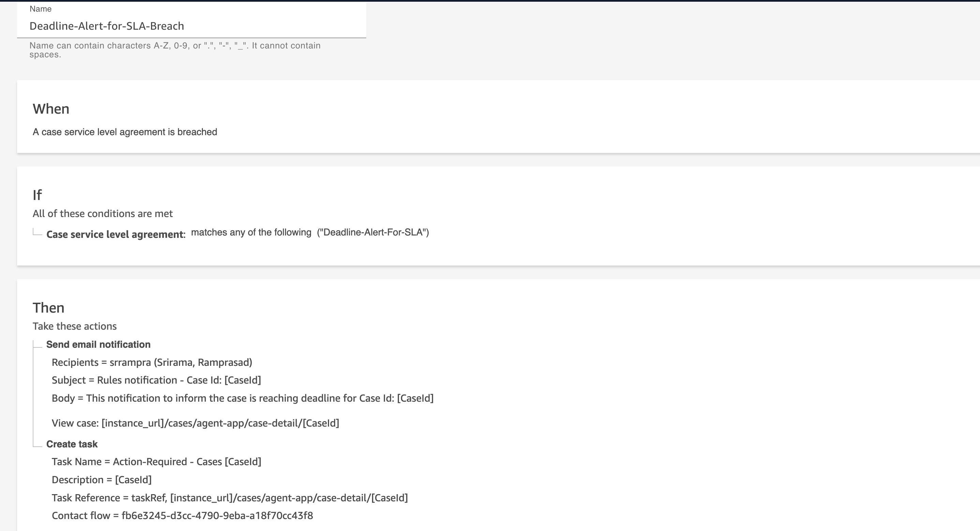Click the Task Name Action-Required line

[157, 462]
